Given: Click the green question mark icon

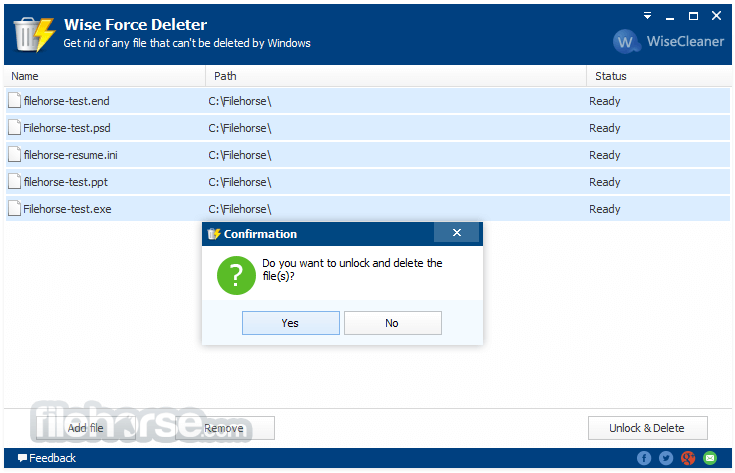Looking at the screenshot, I should (x=236, y=275).
